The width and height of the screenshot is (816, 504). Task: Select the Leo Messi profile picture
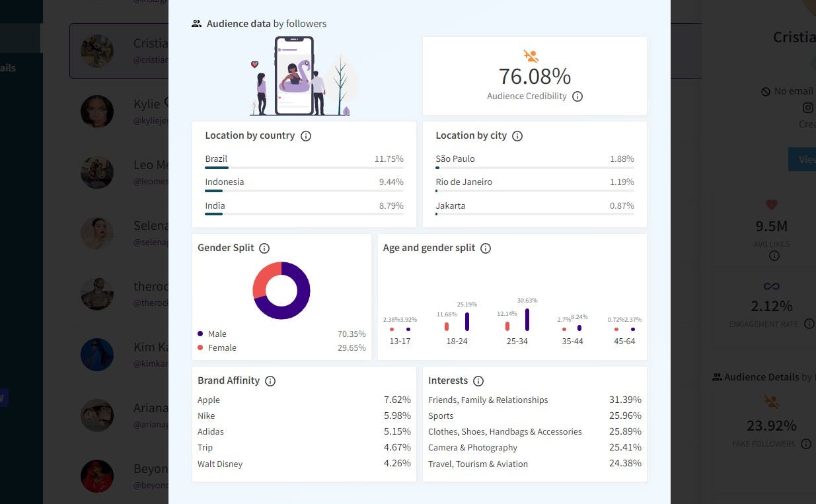[97, 172]
